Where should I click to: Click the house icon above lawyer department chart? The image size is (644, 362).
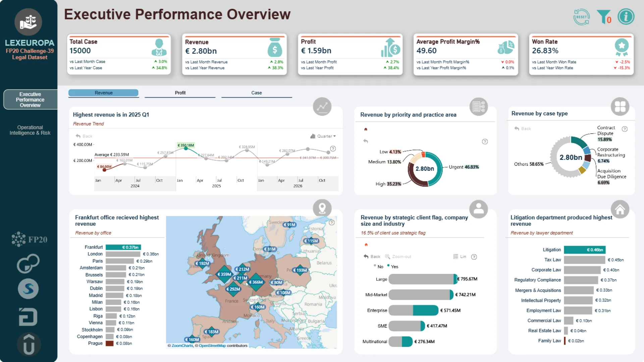click(x=620, y=209)
